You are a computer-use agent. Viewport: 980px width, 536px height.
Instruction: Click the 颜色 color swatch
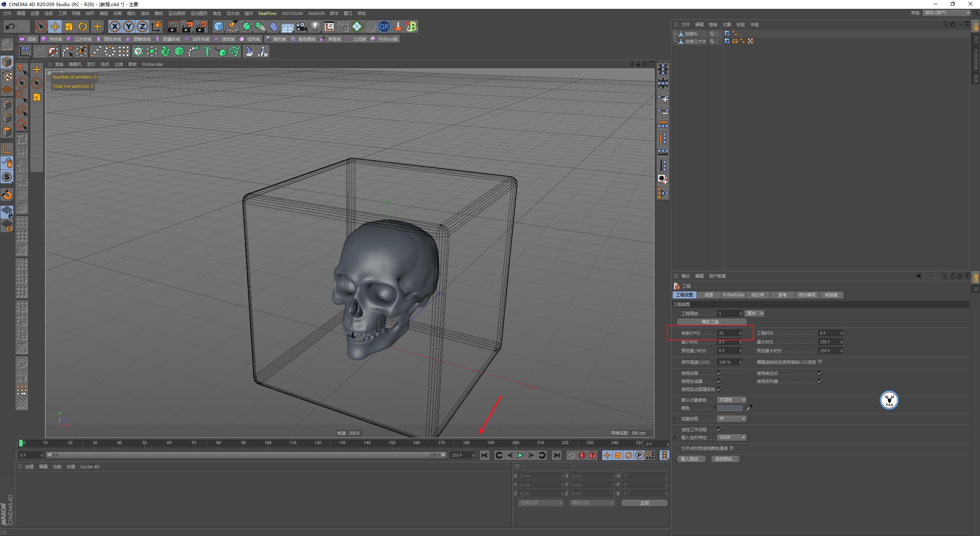[730, 408]
